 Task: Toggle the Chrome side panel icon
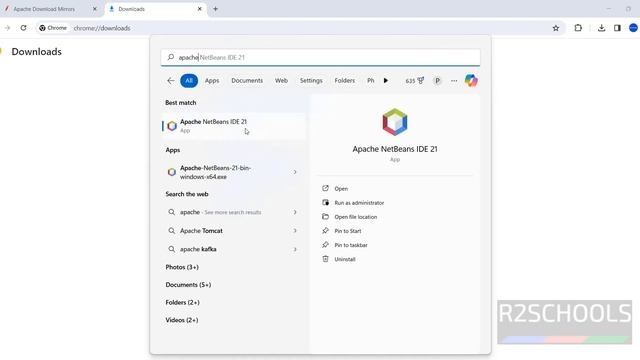tap(617, 28)
